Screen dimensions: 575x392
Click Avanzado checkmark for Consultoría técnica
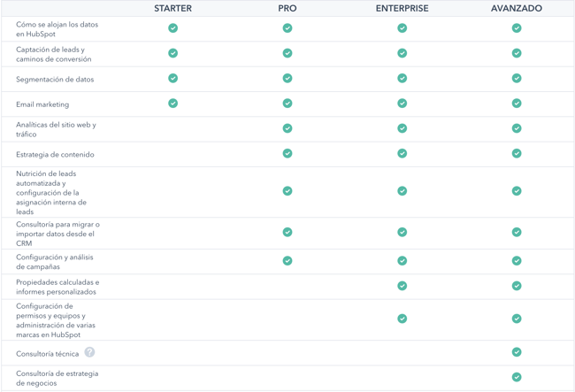click(x=517, y=352)
